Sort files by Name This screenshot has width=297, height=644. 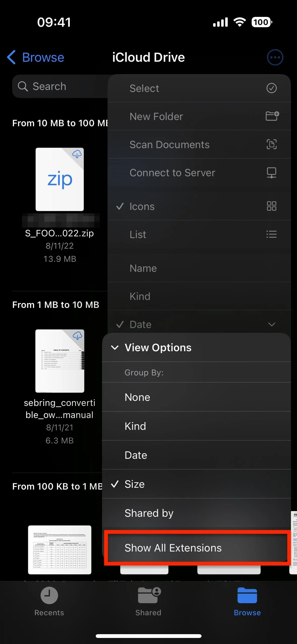(199, 268)
